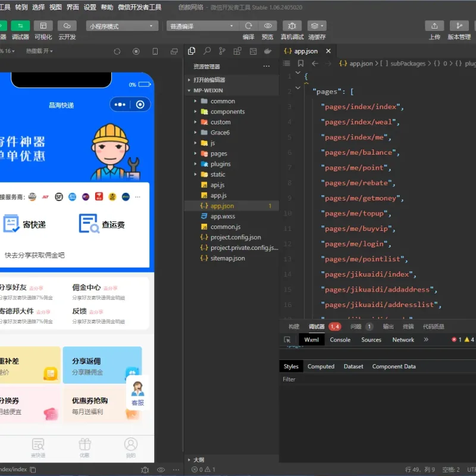Click simulator phone device icon
476x476 pixels.
155,51
